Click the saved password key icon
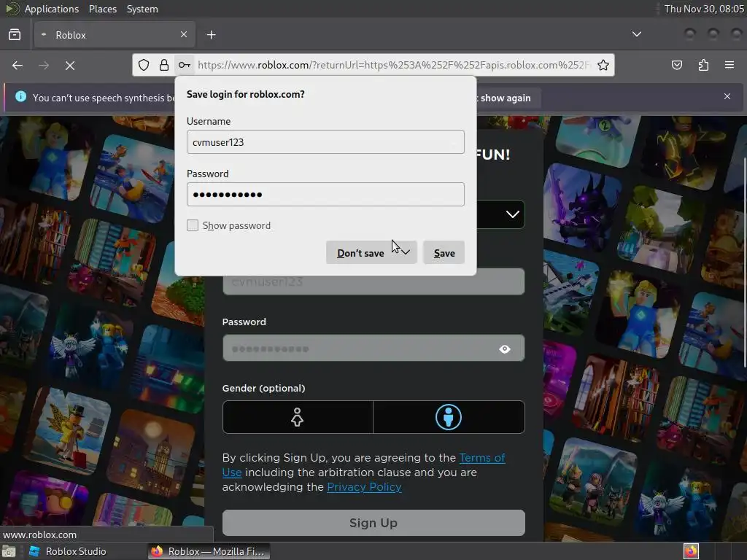The height and width of the screenshot is (560, 747). (x=184, y=65)
